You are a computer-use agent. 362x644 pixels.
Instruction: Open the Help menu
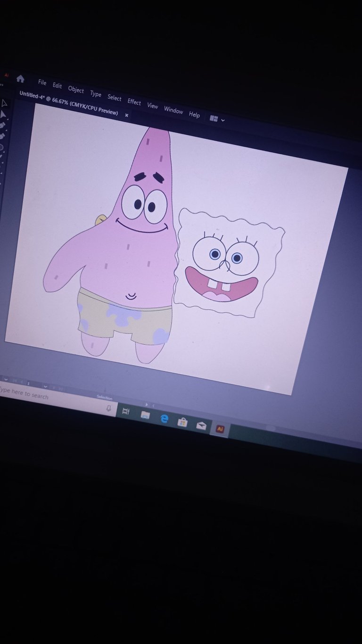(x=194, y=115)
